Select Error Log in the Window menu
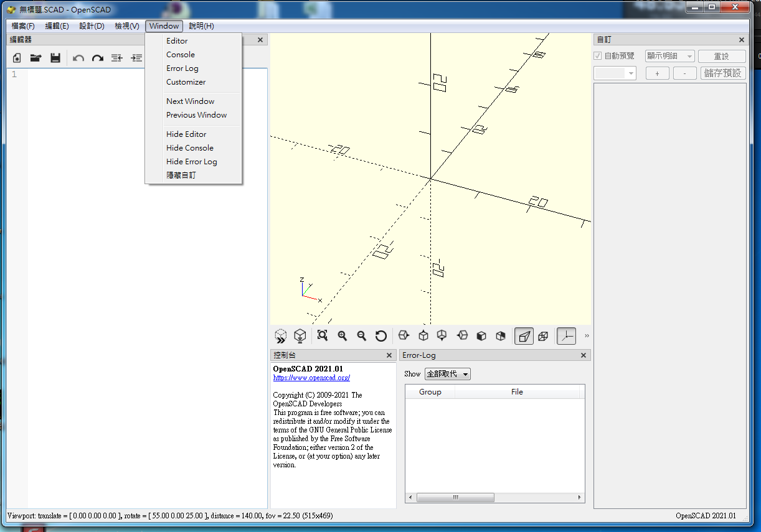 pos(193,68)
